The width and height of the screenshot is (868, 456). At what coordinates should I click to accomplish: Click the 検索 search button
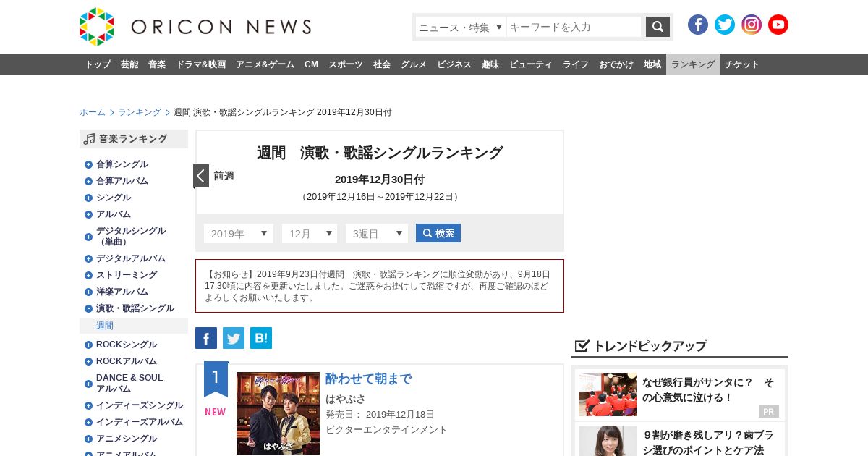click(438, 233)
